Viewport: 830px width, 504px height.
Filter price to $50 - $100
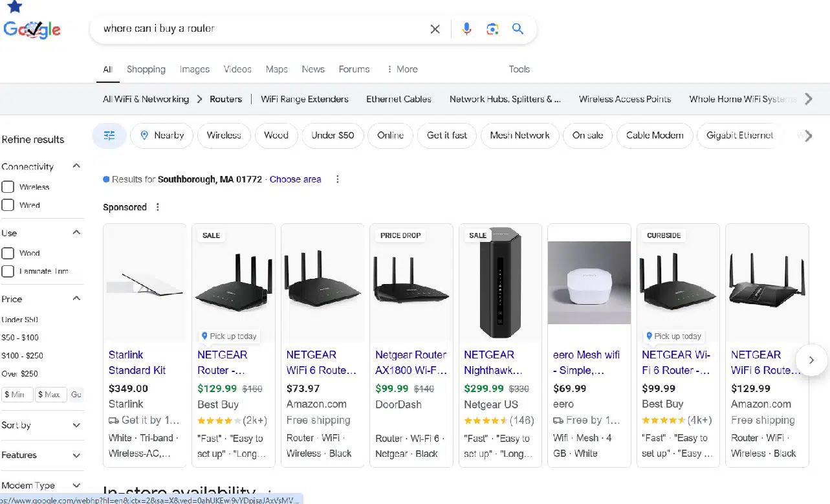(20, 338)
